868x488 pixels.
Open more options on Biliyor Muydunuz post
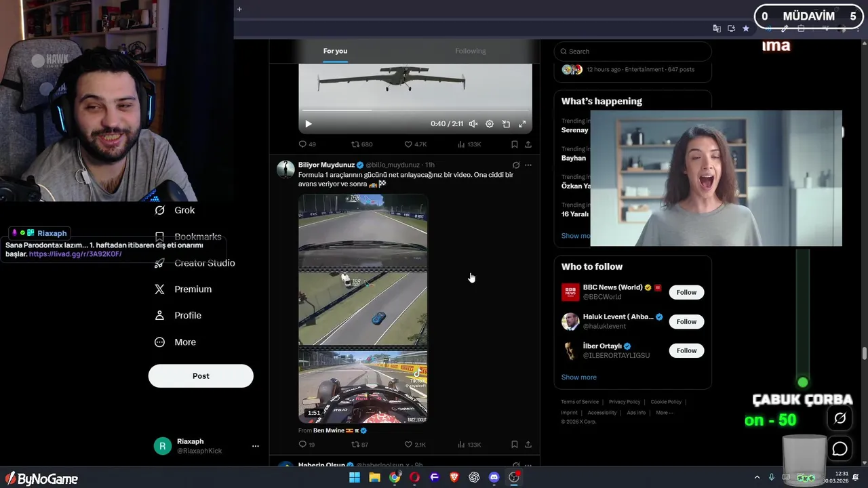click(x=528, y=165)
